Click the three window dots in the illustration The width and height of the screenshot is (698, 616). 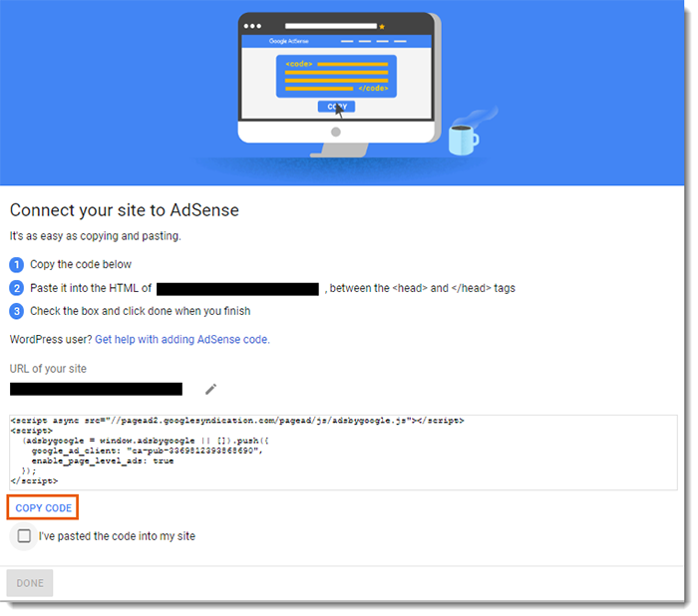255,26
